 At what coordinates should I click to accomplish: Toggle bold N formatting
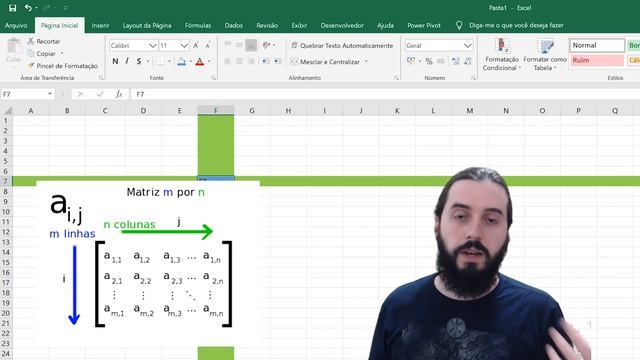point(116,61)
